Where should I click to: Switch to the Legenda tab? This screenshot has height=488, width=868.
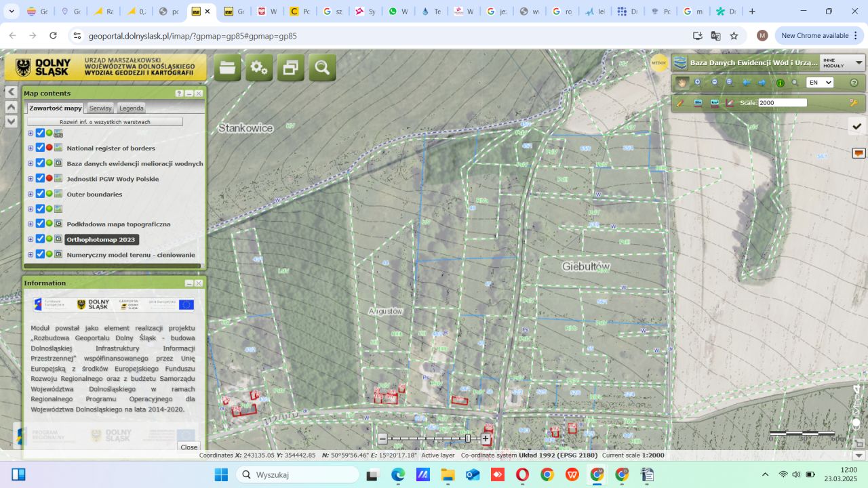click(131, 108)
